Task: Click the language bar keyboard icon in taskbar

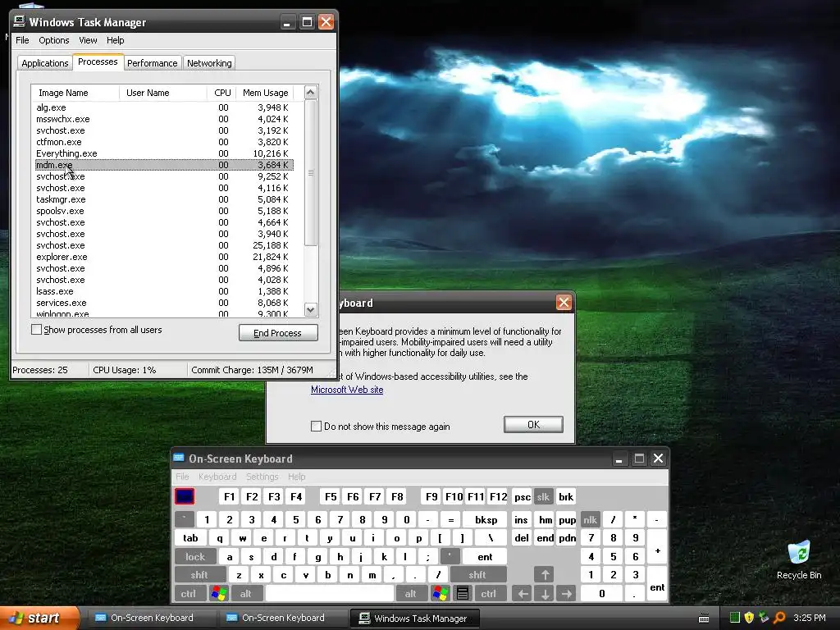Action: [x=704, y=619]
